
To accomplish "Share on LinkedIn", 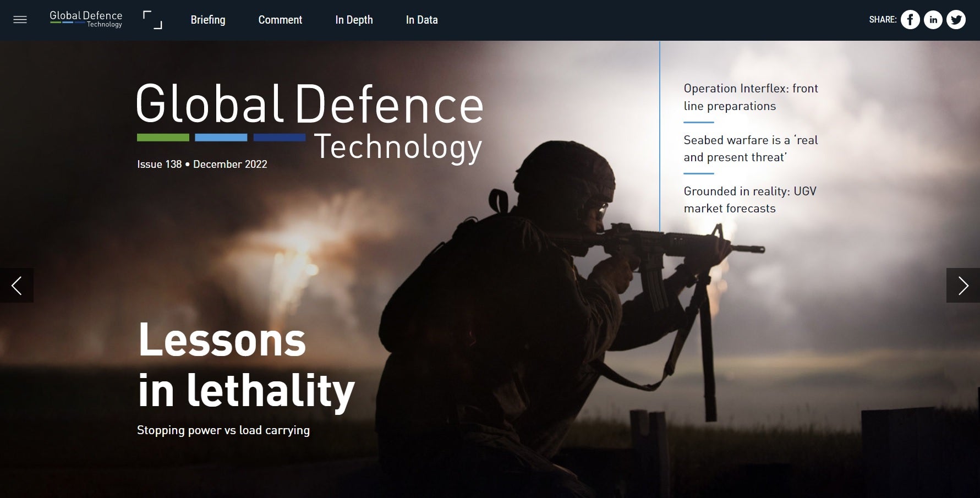I will point(933,20).
